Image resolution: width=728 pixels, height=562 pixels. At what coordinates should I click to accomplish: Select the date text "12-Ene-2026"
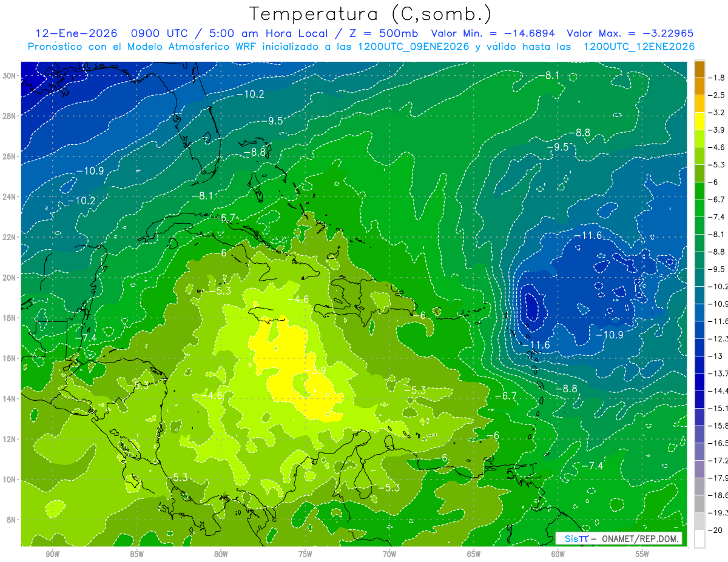(75, 33)
